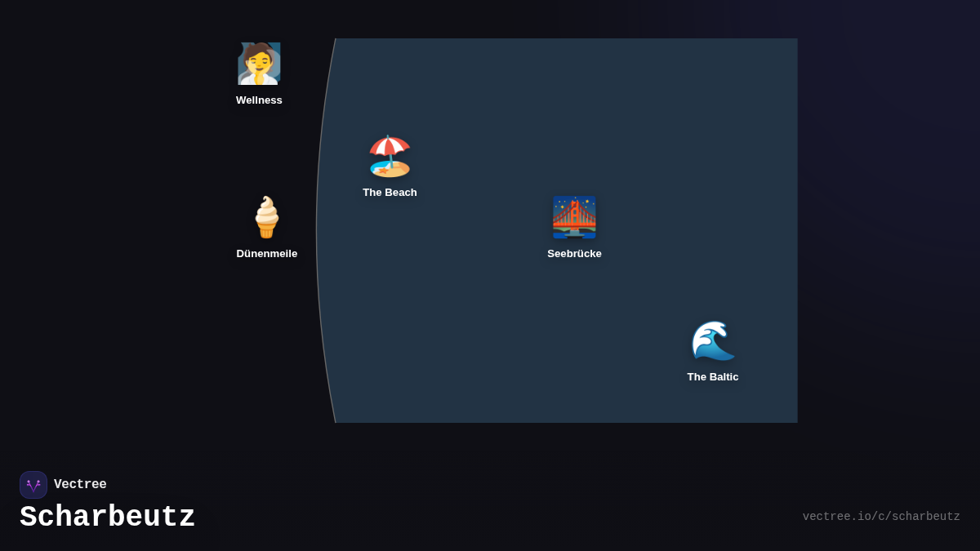Click dark background between Wellness and Dünenmeile
The height and width of the screenshot is (551, 980).
pos(261,151)
